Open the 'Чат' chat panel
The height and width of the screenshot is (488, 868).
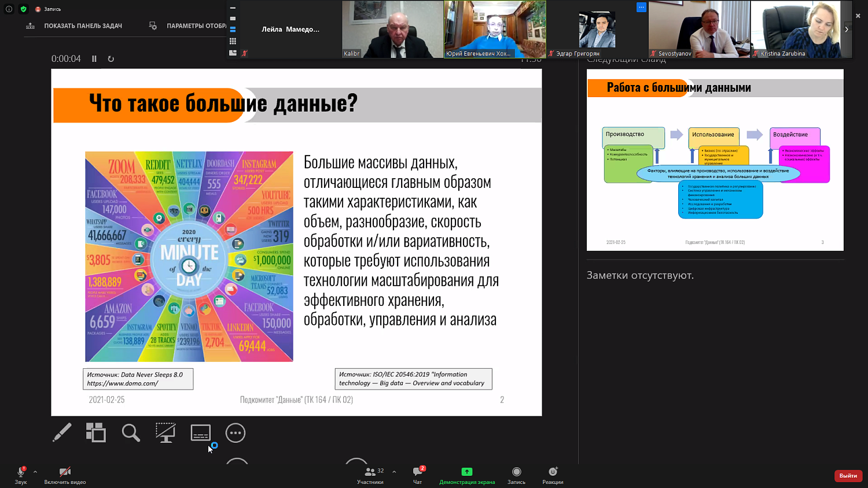(418, 475)
